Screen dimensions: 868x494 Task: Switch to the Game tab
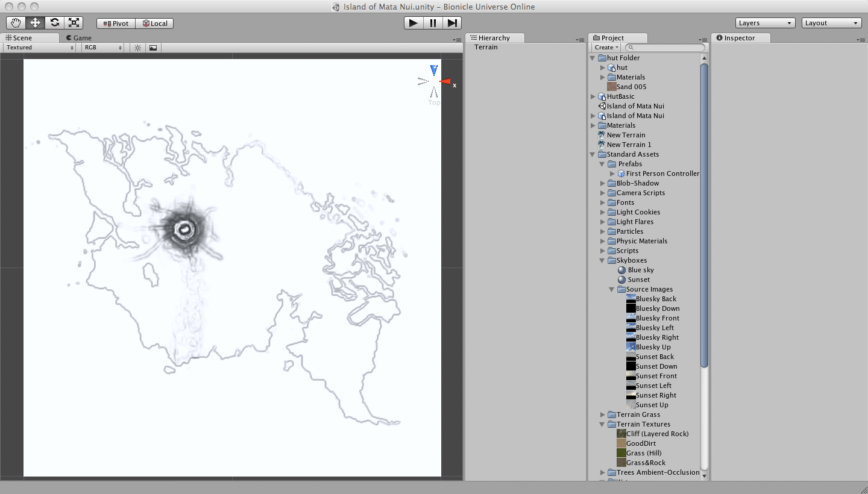[78, 38]
